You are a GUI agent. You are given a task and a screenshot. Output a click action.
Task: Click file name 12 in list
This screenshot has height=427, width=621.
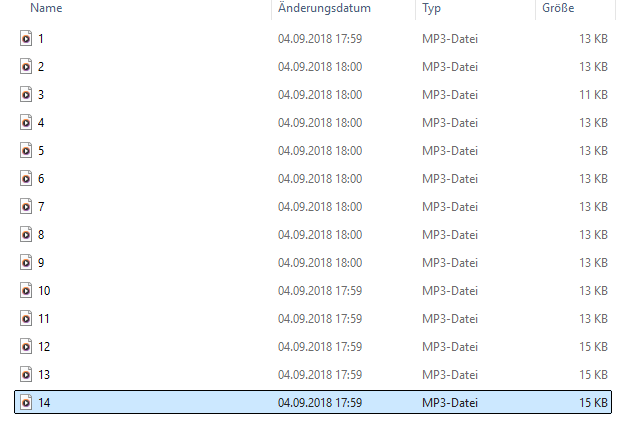(44, 347)
